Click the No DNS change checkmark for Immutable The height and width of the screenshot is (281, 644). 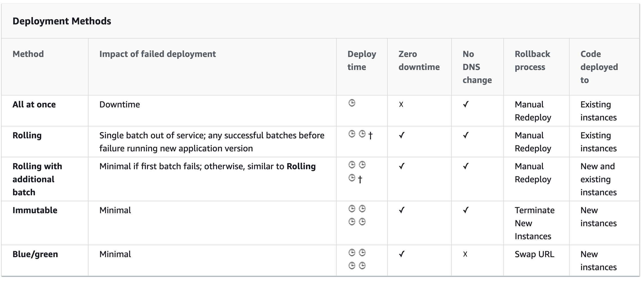(466, 210)
